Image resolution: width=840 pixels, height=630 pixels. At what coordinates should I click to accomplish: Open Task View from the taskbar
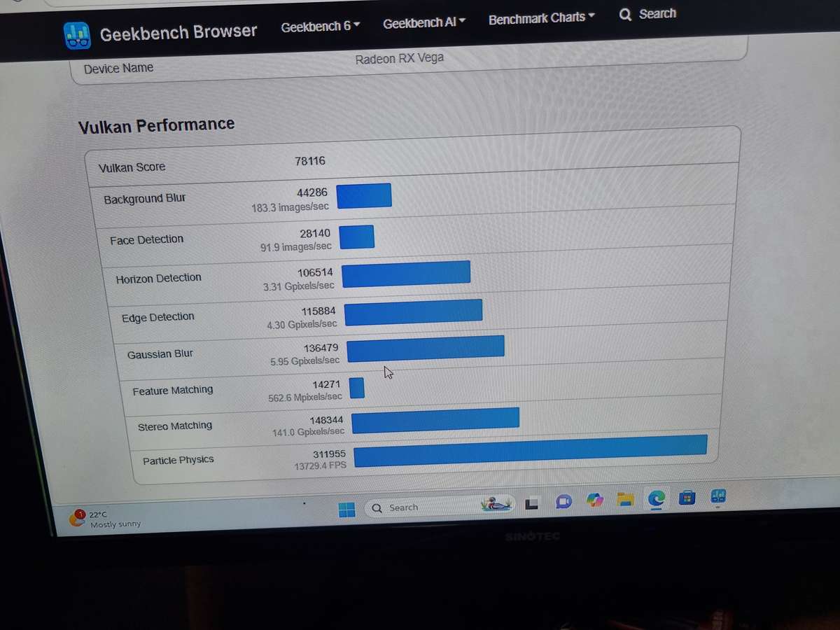point(531,503)
